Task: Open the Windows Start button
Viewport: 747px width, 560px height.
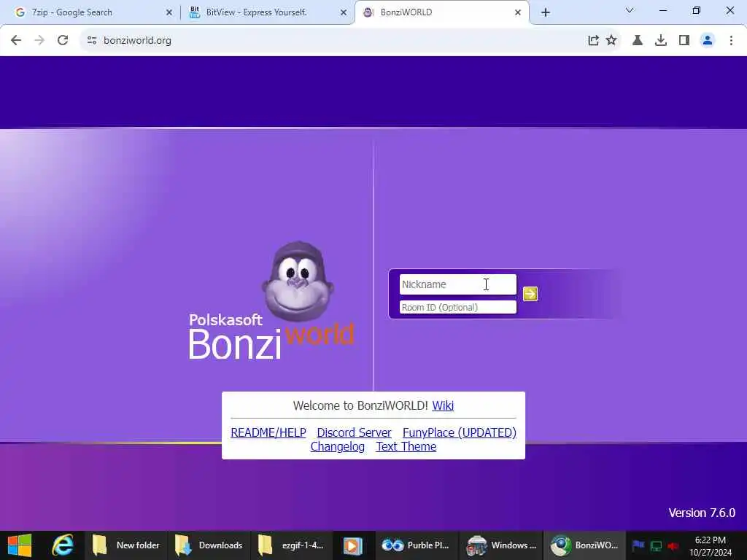Action: point(20,545)
